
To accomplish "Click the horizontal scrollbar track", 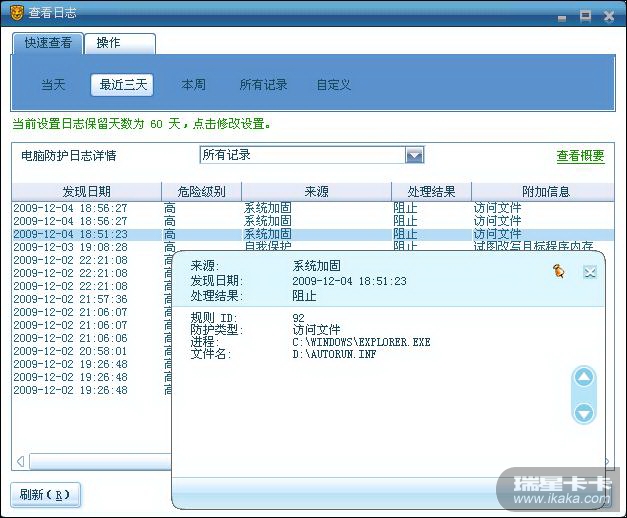I will coord(100,461).
